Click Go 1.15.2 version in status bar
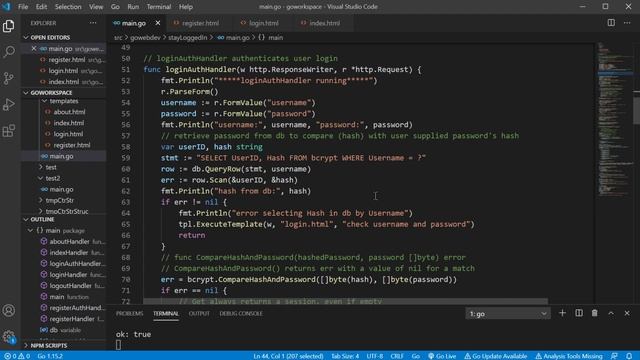The width and height of the screenshot is (640, 360). (x=50, y=356)
